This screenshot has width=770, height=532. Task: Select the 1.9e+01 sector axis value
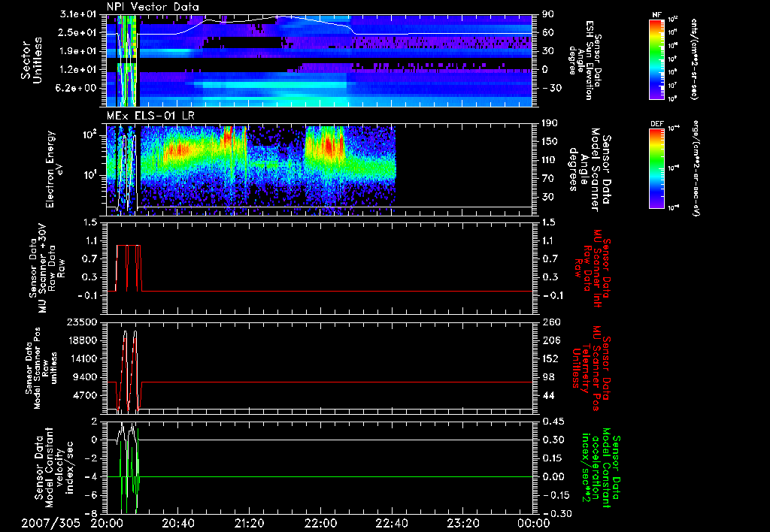coord(77,51)
